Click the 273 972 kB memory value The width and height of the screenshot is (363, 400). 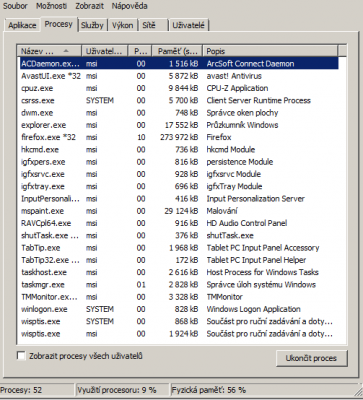[x=179, y=137]
